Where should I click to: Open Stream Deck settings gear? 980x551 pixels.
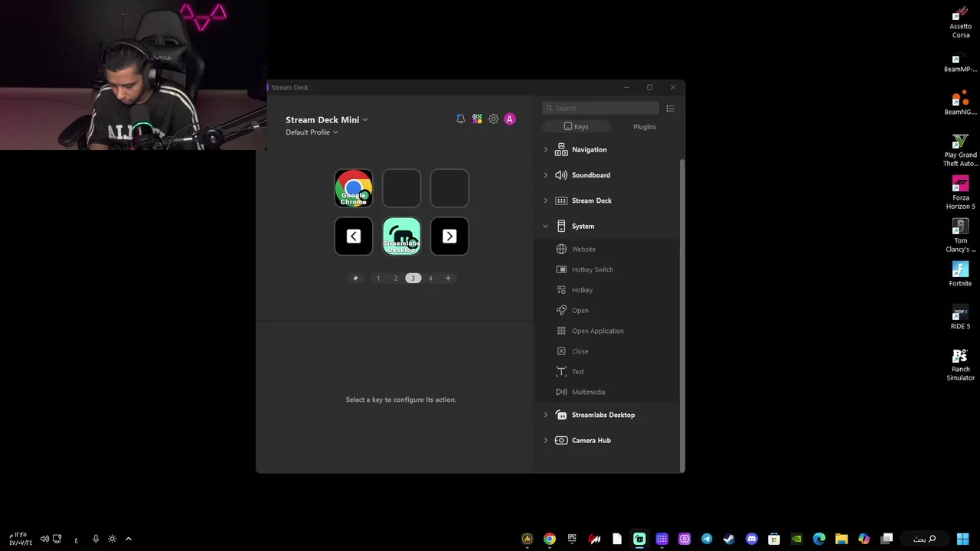pyautogui.click(x=493, y=119)
